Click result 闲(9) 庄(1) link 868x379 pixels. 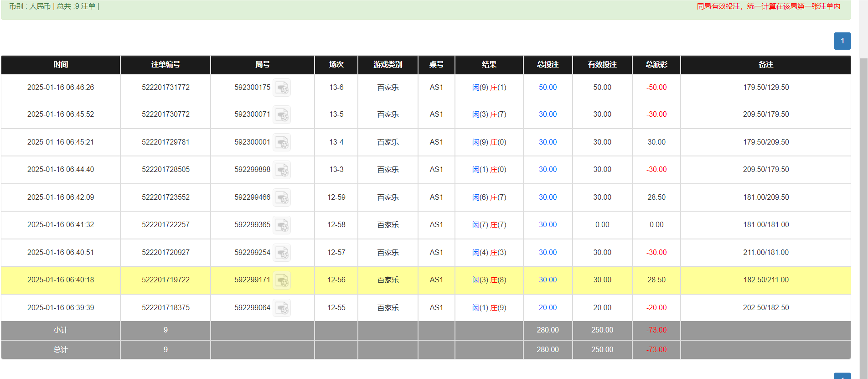click(489, 88)
